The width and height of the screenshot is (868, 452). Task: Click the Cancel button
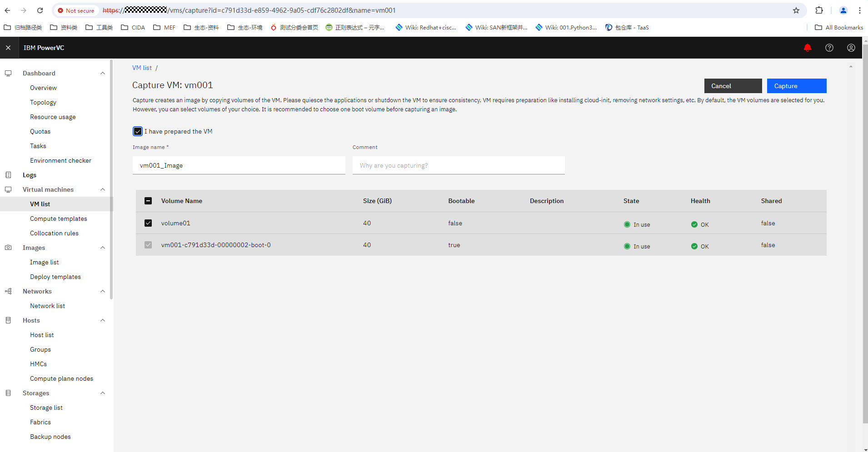tap(733, 86)
